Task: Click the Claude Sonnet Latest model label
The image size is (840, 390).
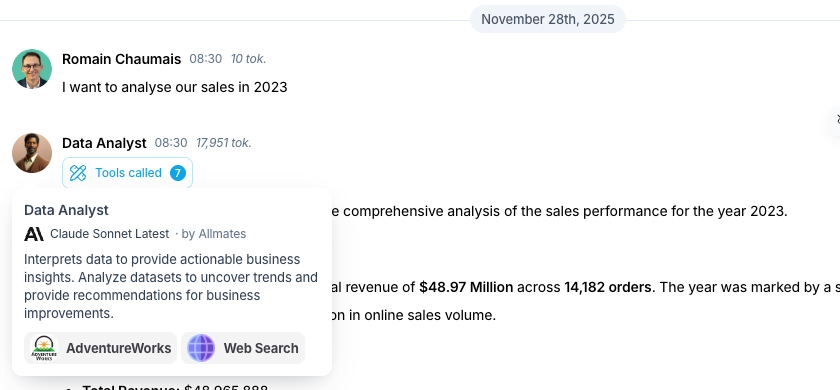Action: pyautogui.click(x=109, y=234)
